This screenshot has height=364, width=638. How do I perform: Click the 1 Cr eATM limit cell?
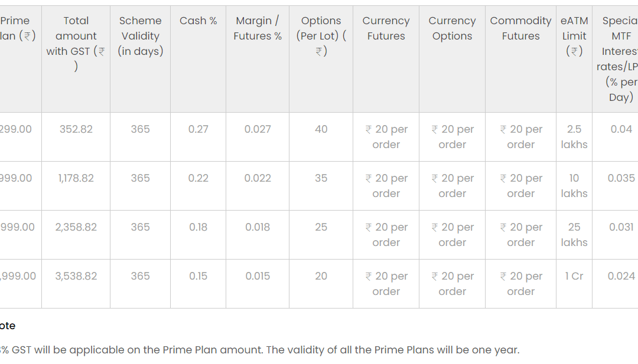pyautogui.click(x=574, y=276)
